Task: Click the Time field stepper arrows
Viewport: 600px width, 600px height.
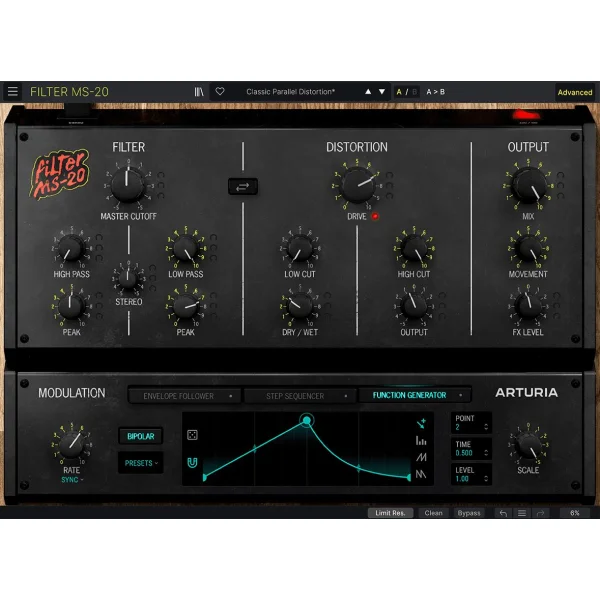Action: tap(486, 453)
